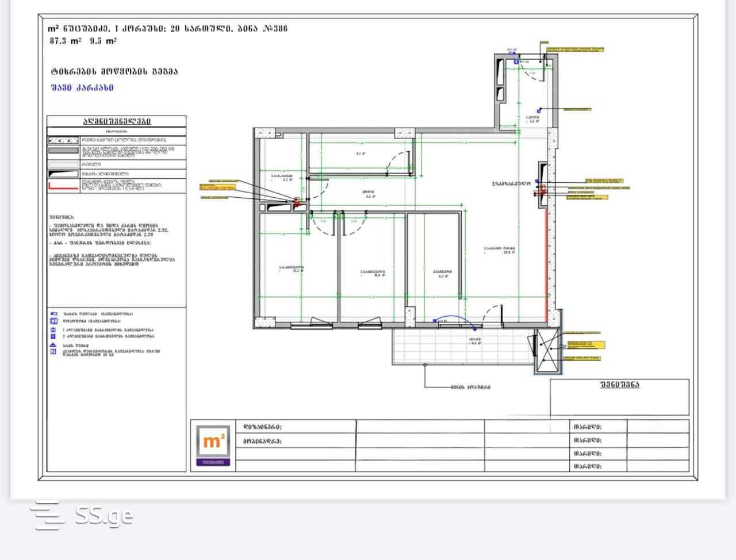Click the blue subtitle text under plan title
This screenshot has height=560, width=736.
coord(82,87)
